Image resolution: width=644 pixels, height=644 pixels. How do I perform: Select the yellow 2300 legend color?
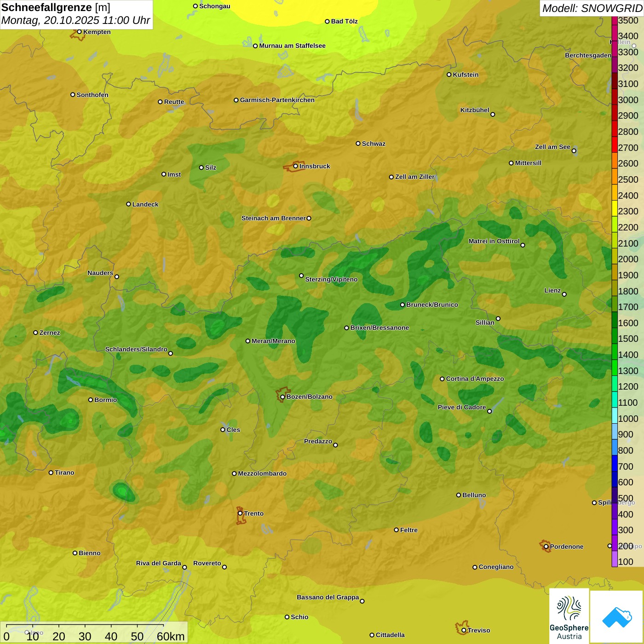coord(615,208)
